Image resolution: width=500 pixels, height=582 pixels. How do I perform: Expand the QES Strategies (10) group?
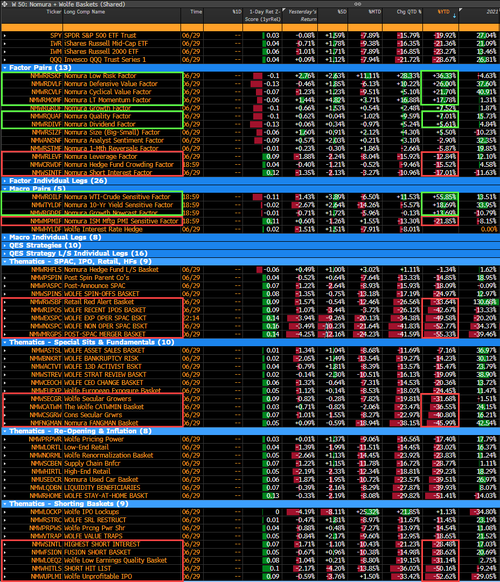pyautogui.click(x=5, y=245)
